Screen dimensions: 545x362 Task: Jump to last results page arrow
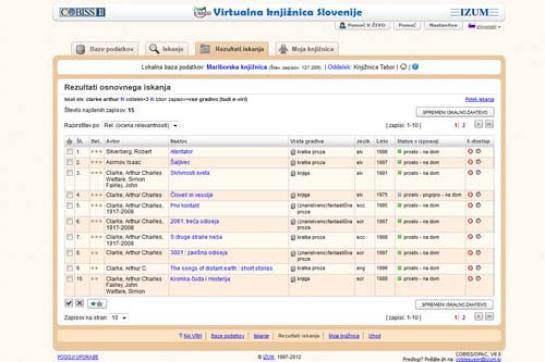pyautogui.click(x=489, y=124)
